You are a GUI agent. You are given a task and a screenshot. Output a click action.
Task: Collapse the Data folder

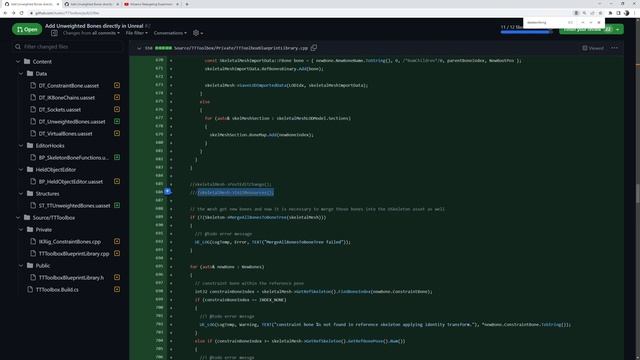pos(21,73)
